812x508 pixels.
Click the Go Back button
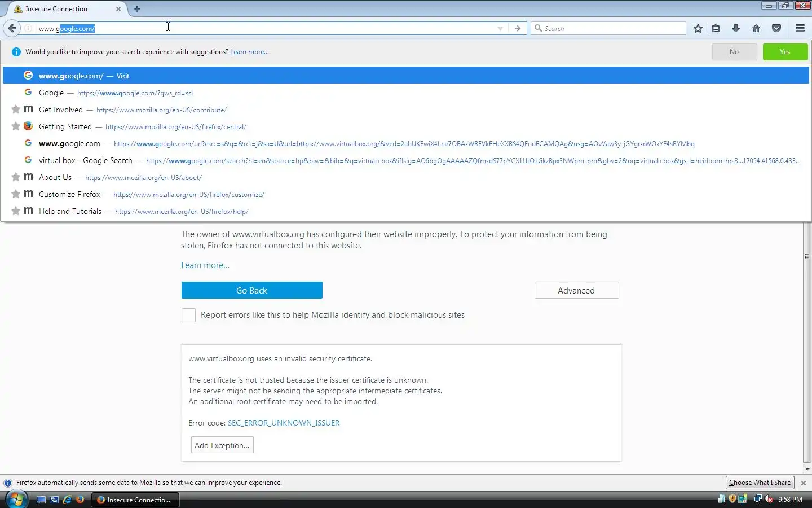coord(252,290)
